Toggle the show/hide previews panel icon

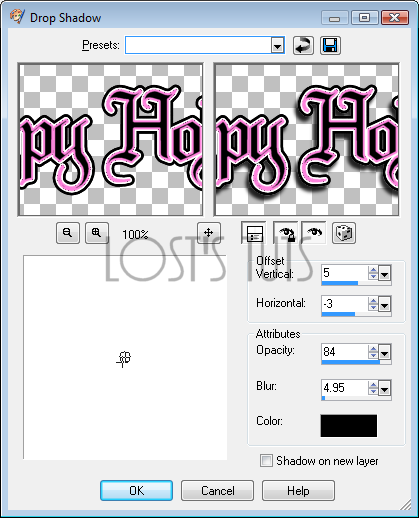pyautogui.click(x=254, y=233)
